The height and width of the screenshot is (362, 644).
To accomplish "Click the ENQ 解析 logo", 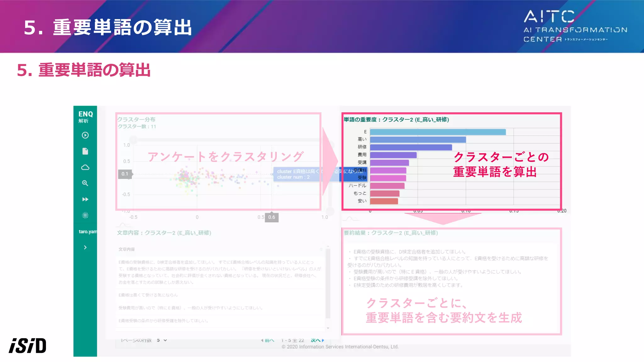I will tap(85, 117).
